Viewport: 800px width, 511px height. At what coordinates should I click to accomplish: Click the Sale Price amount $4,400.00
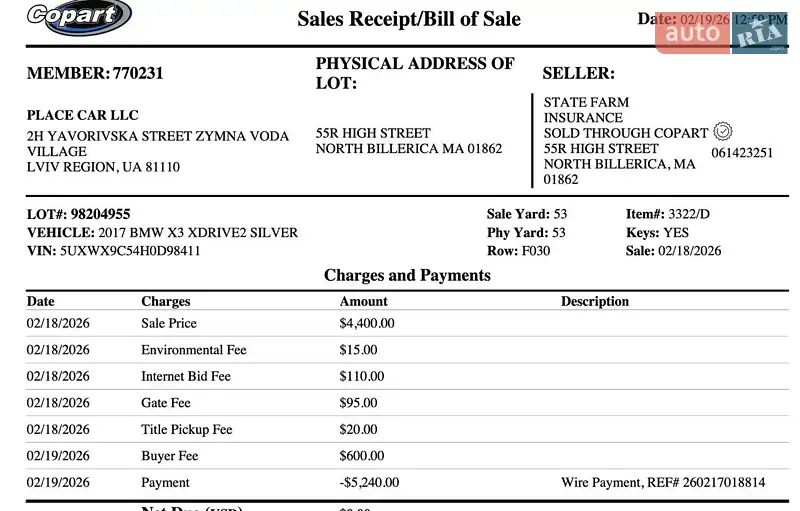[367, 323]
